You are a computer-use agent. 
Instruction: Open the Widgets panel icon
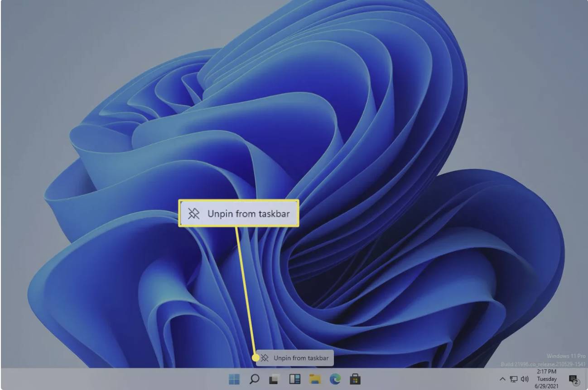pos(294,379)
